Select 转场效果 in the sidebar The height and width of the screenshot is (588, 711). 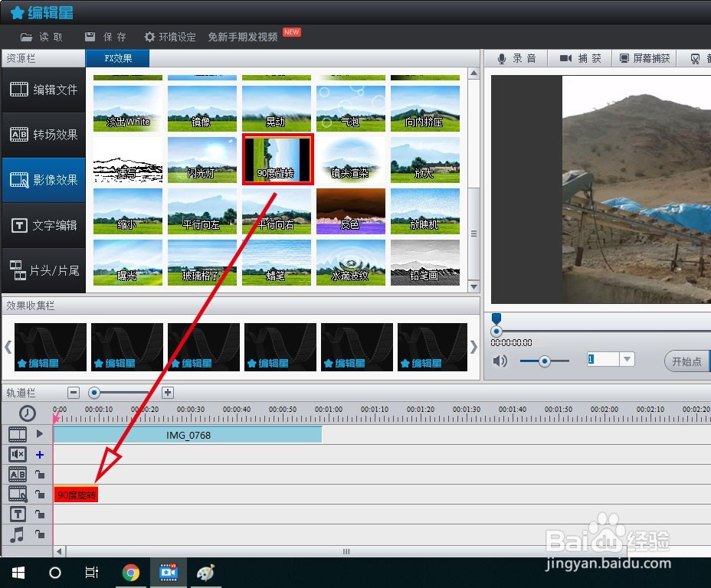(x=44, y=135)
